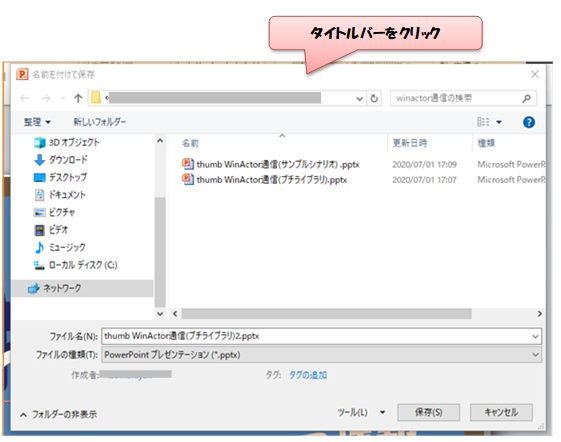The width and height of the screenshot is (561, 442).
Task: Collapse folders with フォルダーの非表示
Action: point(58,414)
